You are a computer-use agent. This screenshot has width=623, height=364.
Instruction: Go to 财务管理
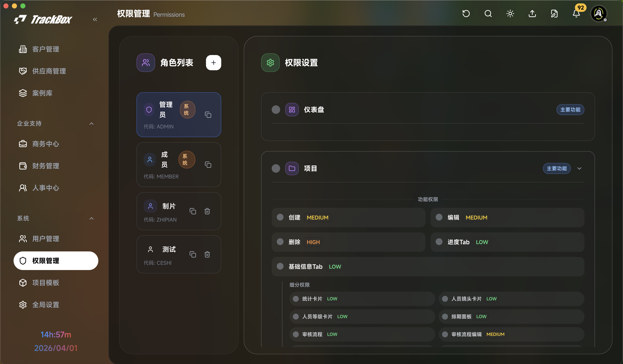coord(56,166)
